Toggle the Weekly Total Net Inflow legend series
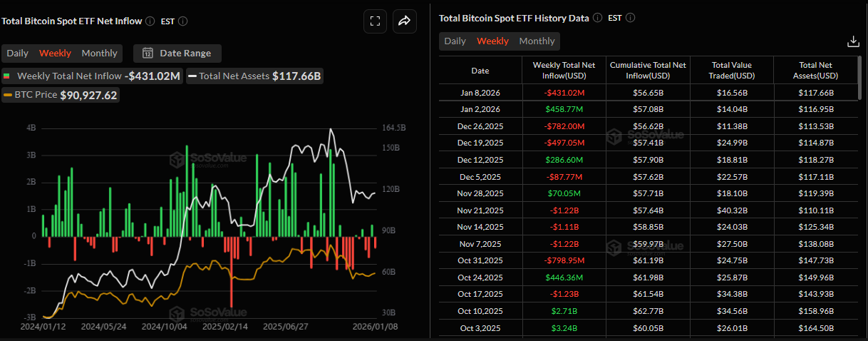 coord(63,76)
